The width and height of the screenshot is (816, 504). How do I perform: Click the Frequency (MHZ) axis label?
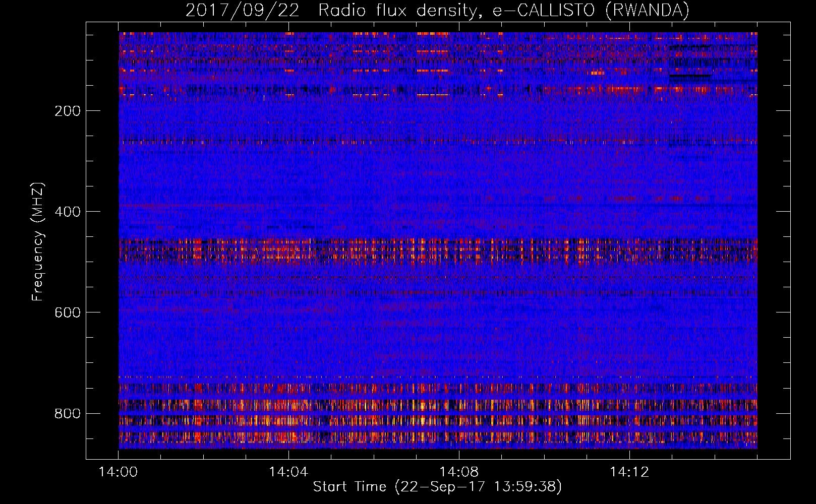[x=37, y=241]
